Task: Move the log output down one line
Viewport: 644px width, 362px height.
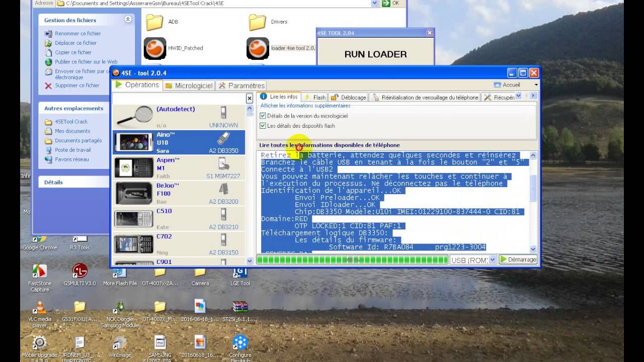Action: tap(533, 249)
